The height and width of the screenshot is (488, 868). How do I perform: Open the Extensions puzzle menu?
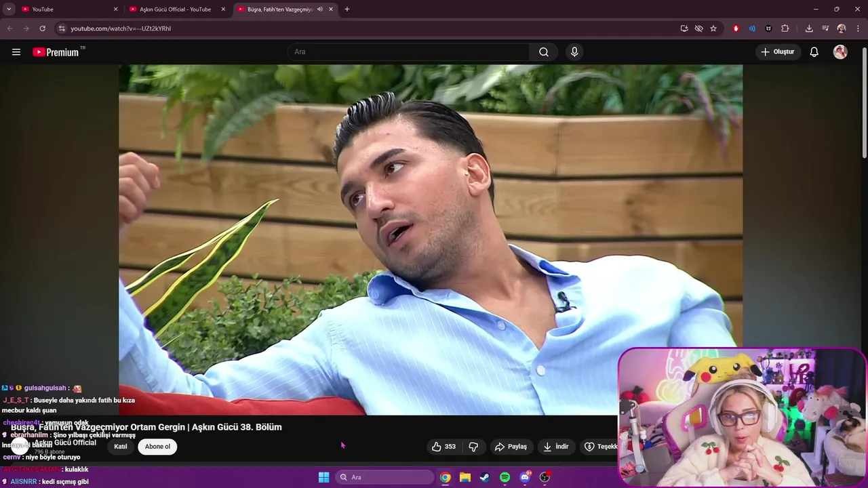pos(785,28)
